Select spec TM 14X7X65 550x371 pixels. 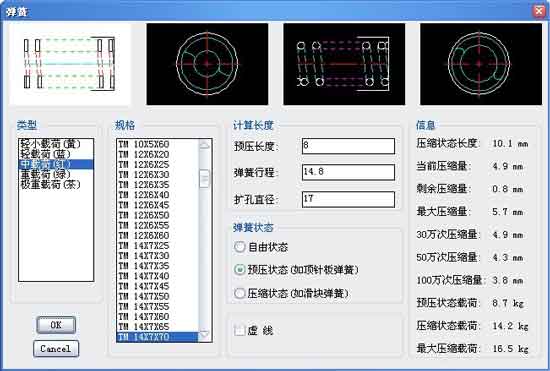(157, 327)
